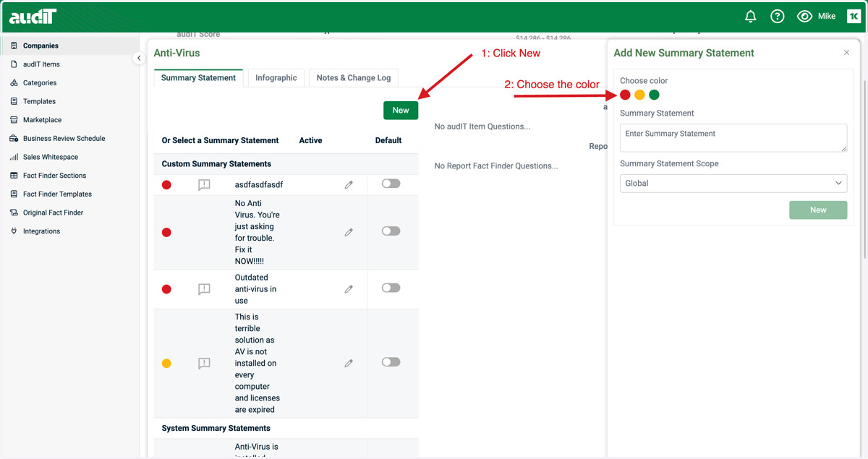The width and height of the screenshot is (868, 459).
Task: Click the Templates sidebar icon
Action: click(14, 101)
